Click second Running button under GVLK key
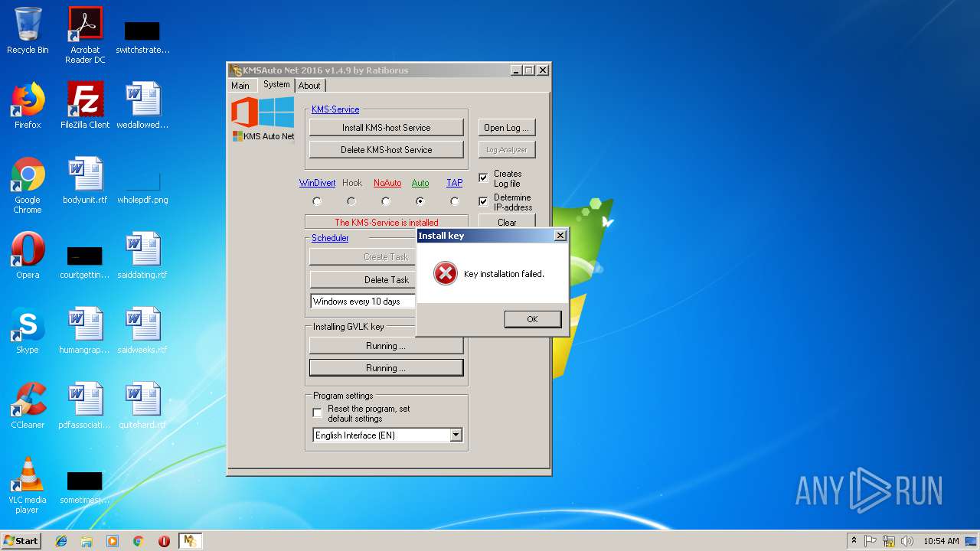 [387, 368]
